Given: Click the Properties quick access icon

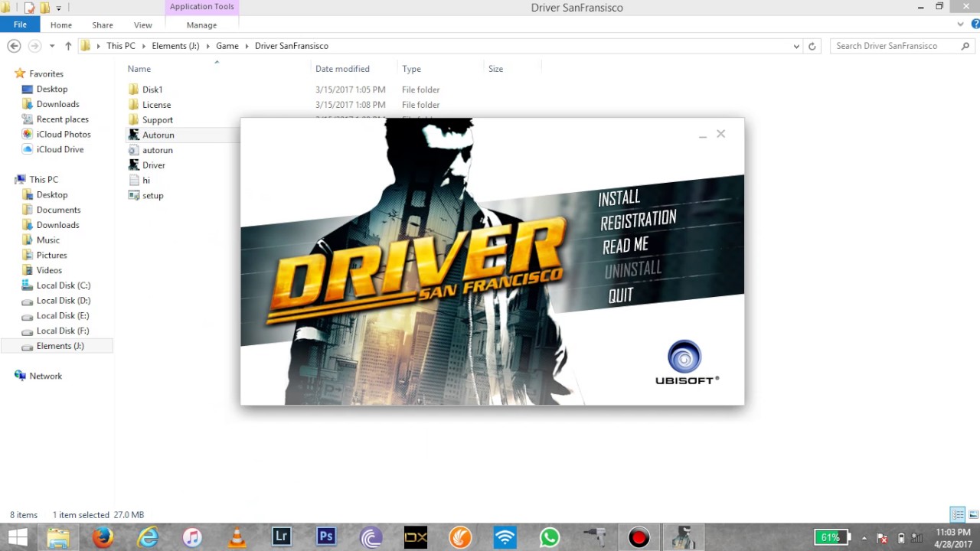Looking at the screenshot, I should point(29,8).
